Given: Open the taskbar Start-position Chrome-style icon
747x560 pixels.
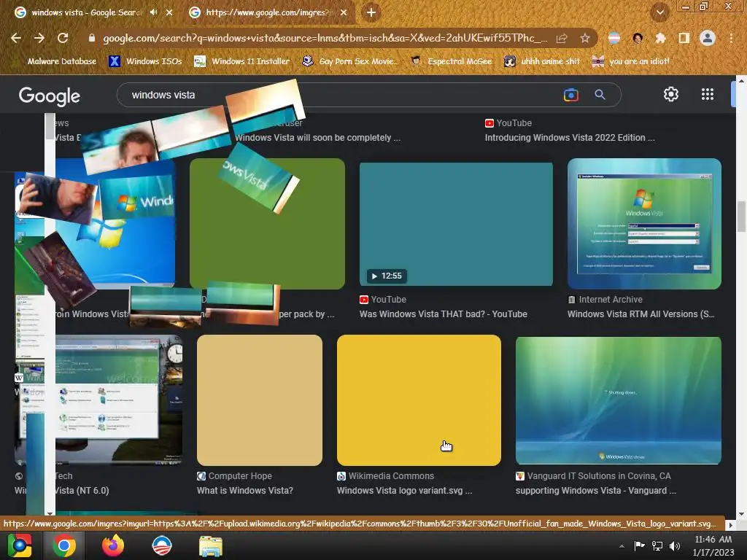Looking at the screenshot, I should tap(20, 545).
